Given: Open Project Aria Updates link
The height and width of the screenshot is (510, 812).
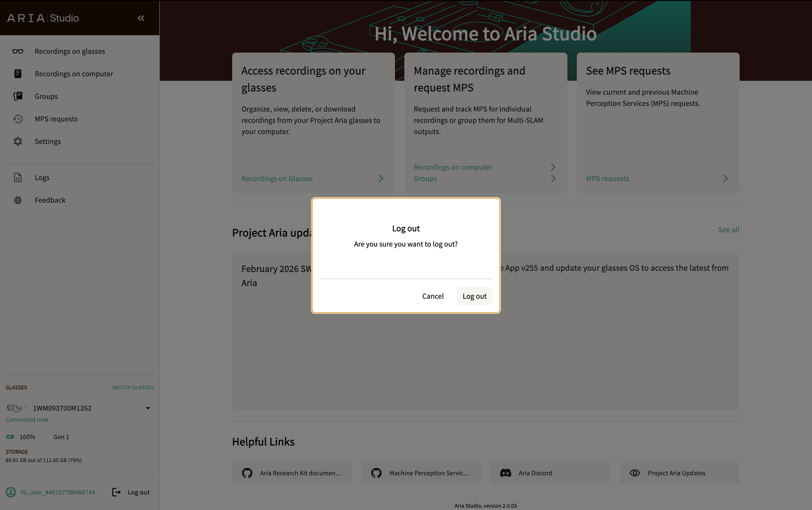Looking at the screenshot, I should pyautogui.click(x=679, y=473).
